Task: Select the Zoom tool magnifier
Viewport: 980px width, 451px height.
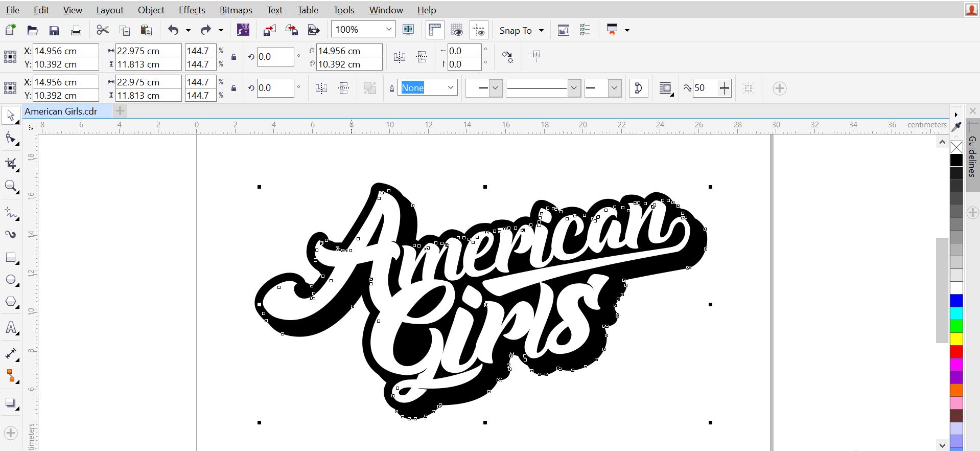Action: click(x=11, y=186)
